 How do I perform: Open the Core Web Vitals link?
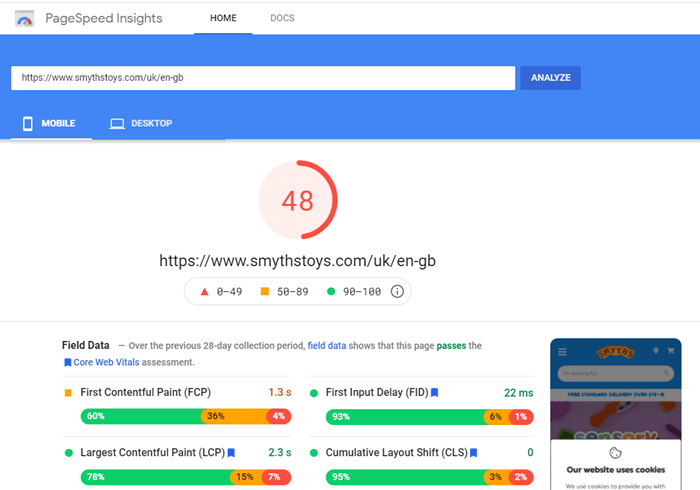click(106, 362)
